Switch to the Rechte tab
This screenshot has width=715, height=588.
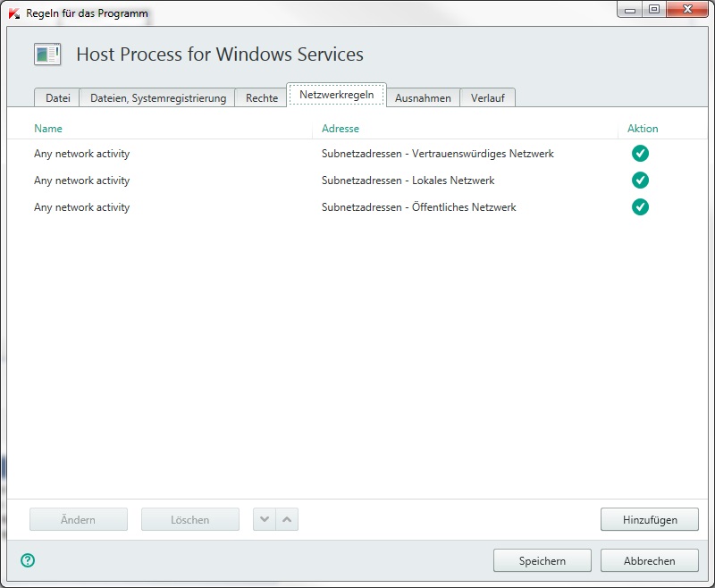(261, 97)
